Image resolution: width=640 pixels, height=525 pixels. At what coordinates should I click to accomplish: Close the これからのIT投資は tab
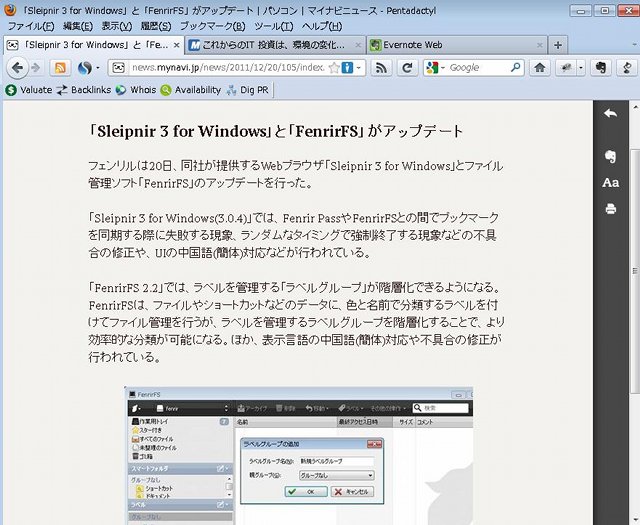(x=358, y=45)
